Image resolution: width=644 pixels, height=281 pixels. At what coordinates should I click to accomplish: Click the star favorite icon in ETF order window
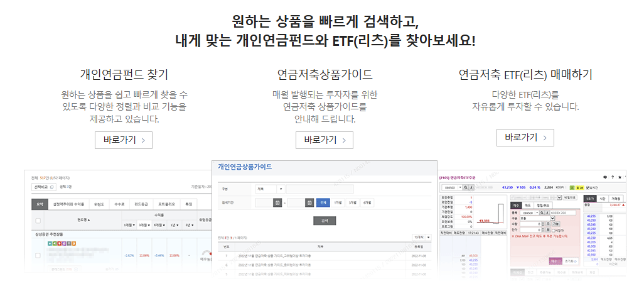point(620,177)
